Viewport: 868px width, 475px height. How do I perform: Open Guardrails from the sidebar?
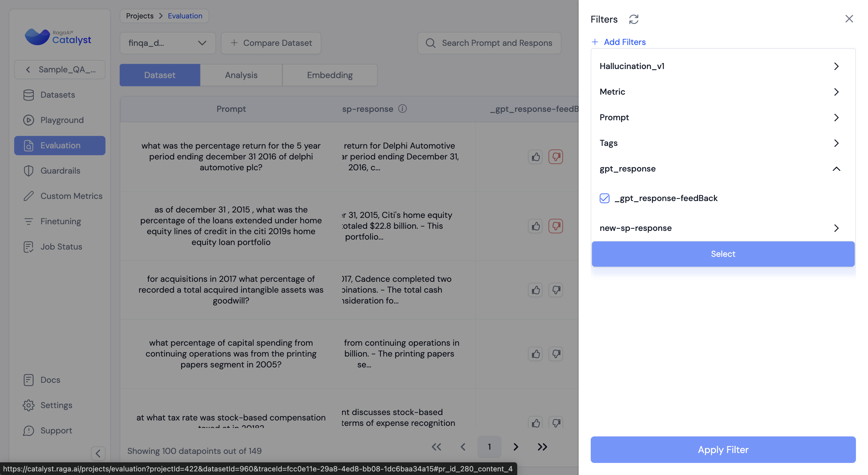(x=60, y=171)
